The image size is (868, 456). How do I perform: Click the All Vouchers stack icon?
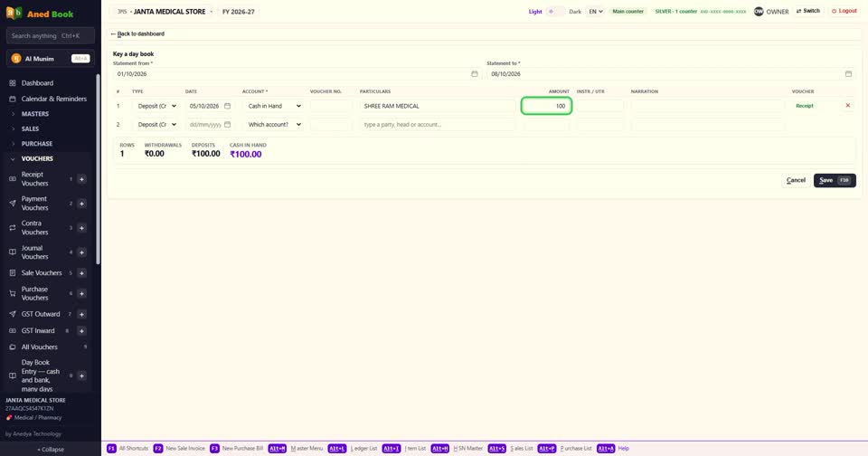(12, 347)
